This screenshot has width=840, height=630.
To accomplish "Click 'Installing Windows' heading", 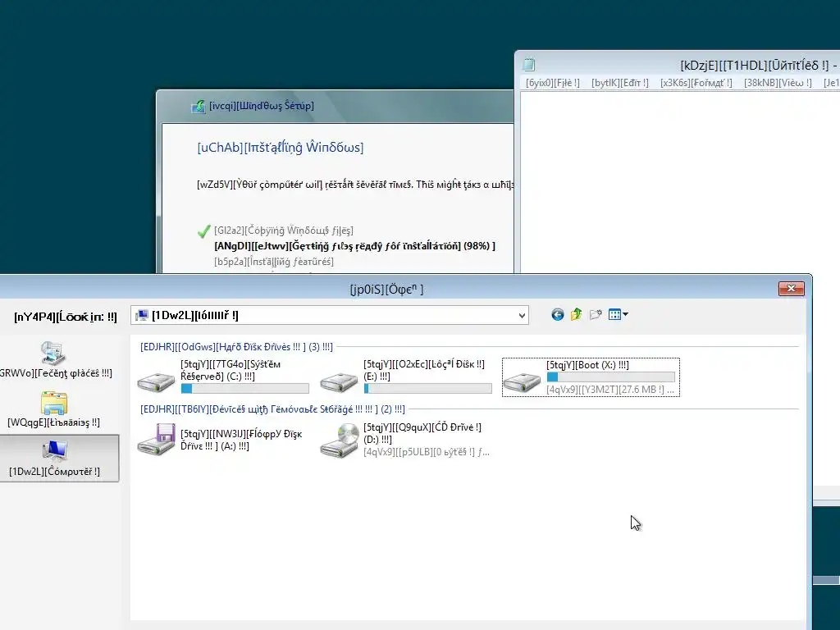I will click(281, 148).
